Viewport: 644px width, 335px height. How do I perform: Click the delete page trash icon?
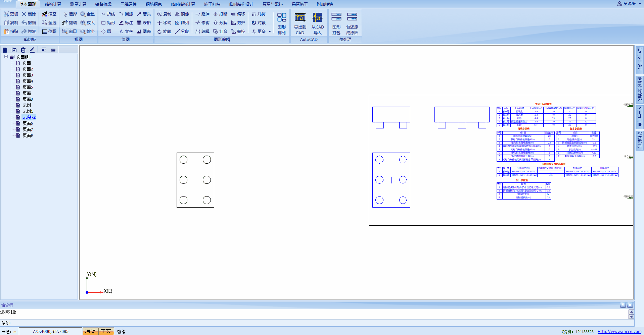point(23,50)
